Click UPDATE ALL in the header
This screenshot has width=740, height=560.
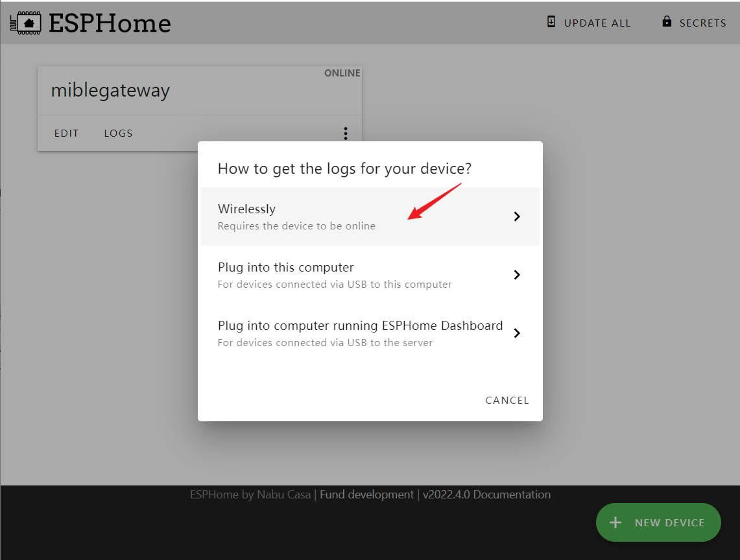pos(588,23)
